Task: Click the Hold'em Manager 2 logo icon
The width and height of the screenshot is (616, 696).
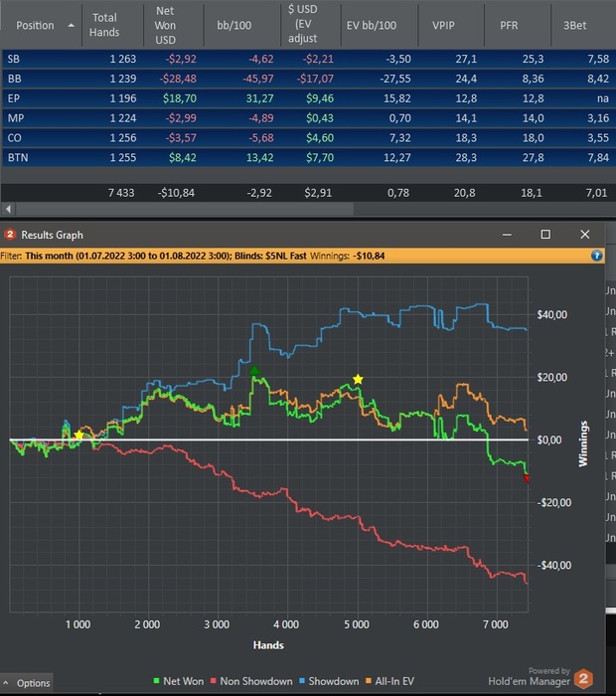Action: pos(583,678)
